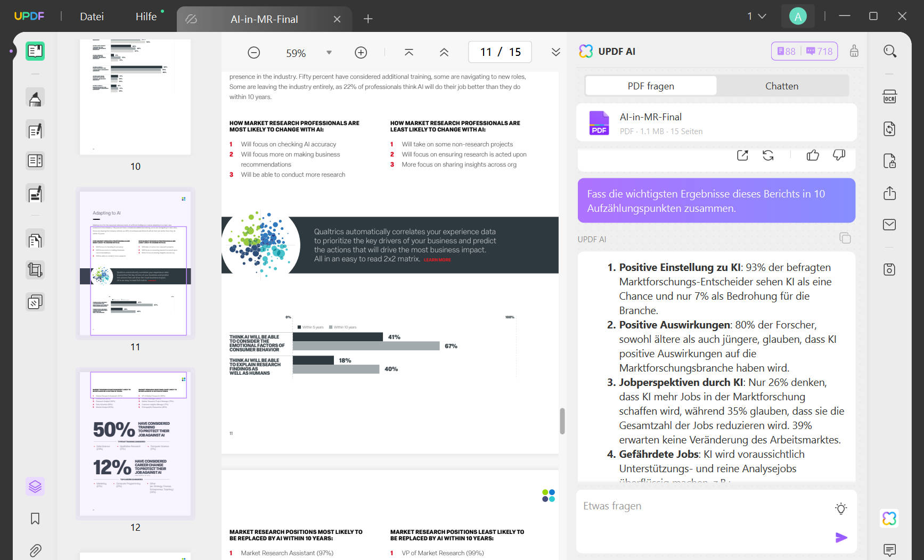
Task: Switch to the Chatten tab
Action: point(782,86)
